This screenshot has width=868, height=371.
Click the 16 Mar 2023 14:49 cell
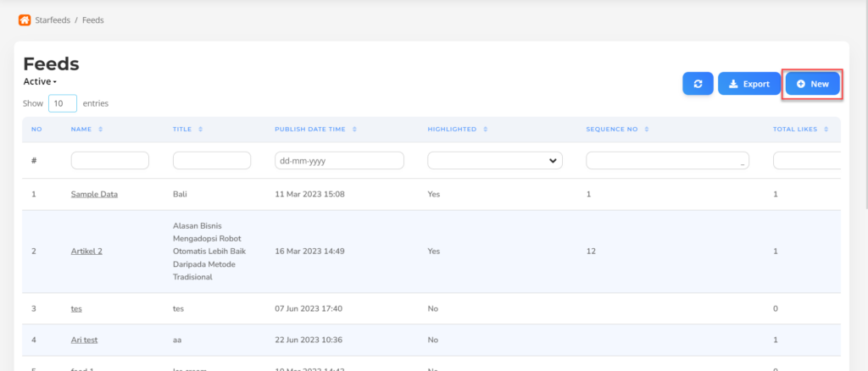pos(309,251)
